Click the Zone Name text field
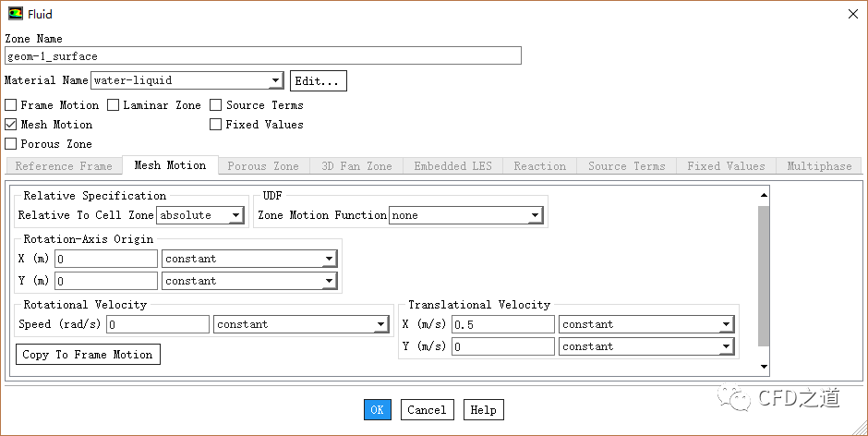This screenshot has height=436, width=868. pos(263,56)
